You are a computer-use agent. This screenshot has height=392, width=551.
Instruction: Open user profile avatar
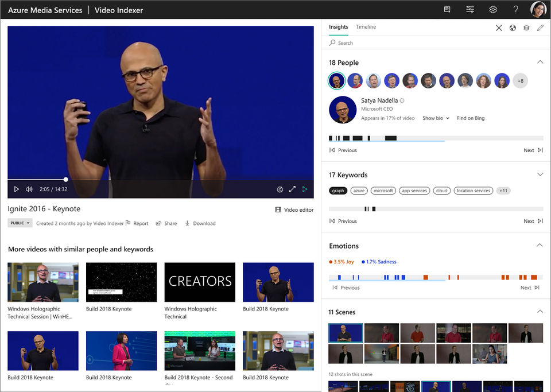click(x=538, y=9)
